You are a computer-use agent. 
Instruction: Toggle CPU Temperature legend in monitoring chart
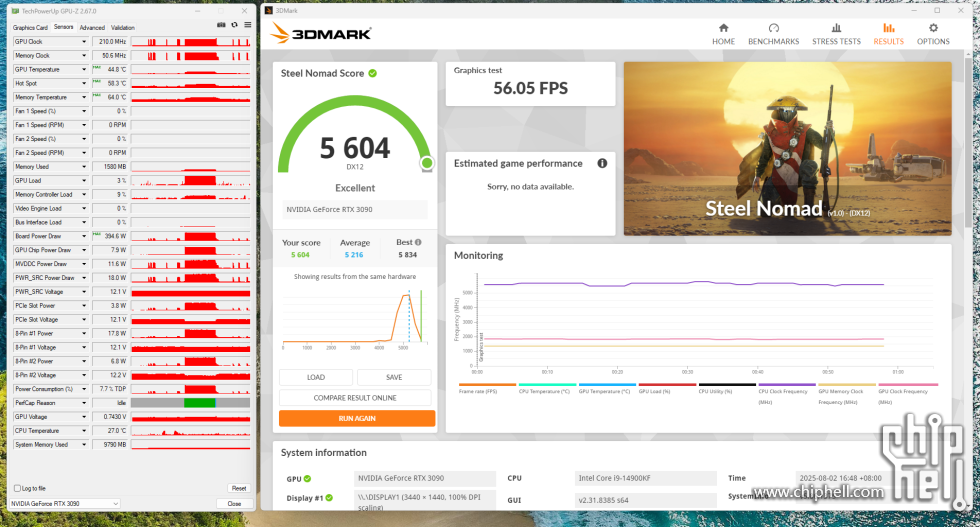547,388
